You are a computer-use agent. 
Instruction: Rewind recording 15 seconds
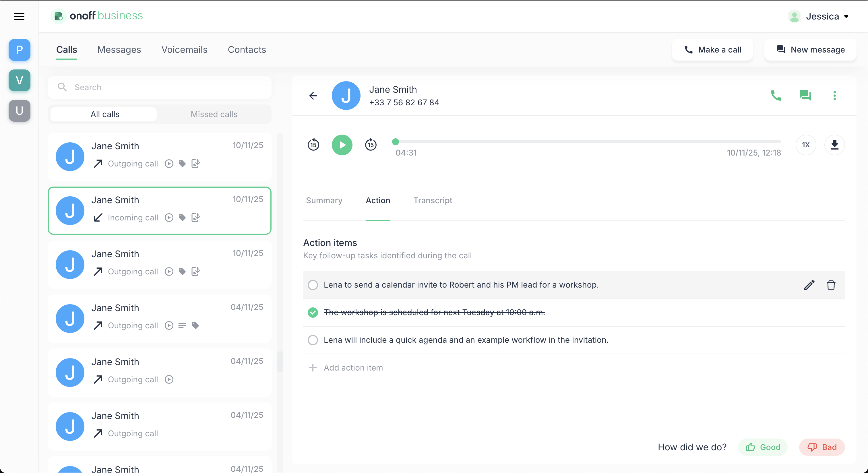313,145
